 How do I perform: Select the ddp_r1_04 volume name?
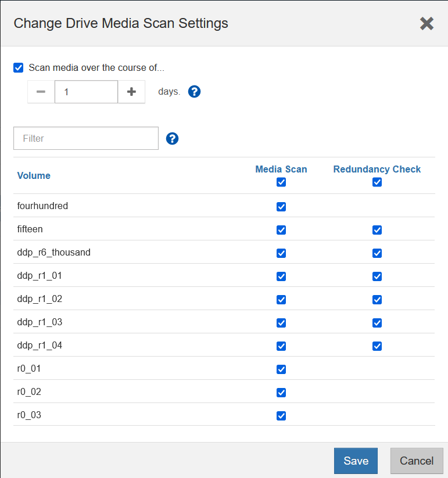[40, 345]
